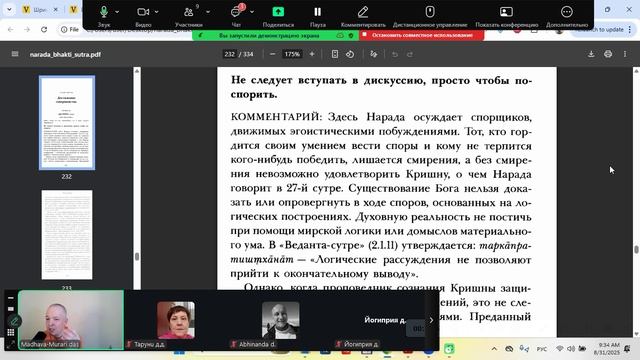Open PDF viewer more actions menu
Image resolution: width=640 pixels, height=360 pixels.
click(x=625, y=54)
